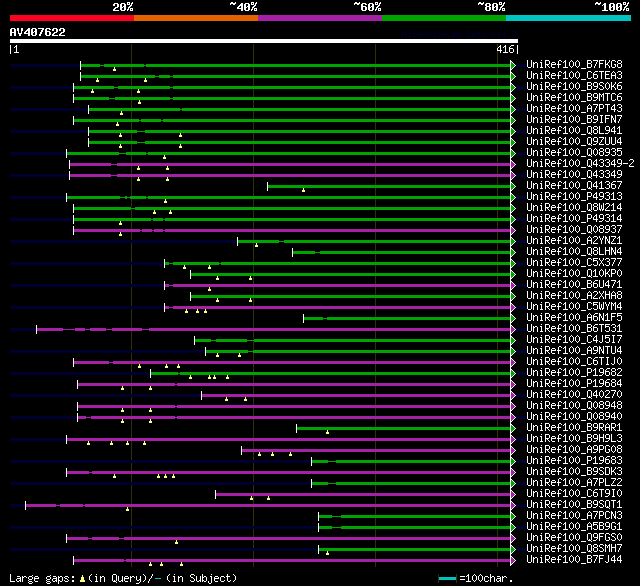Select the UniRef100_Q41367 label

574,186
